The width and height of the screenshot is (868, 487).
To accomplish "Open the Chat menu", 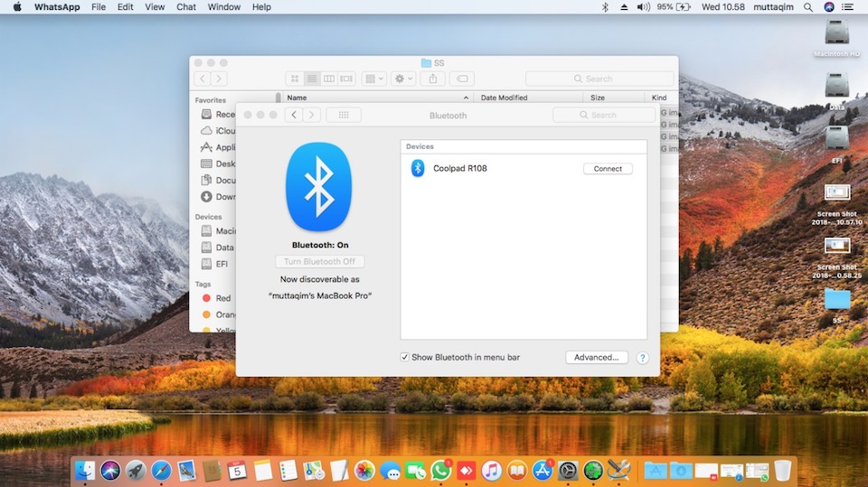I will click(186, 7).
